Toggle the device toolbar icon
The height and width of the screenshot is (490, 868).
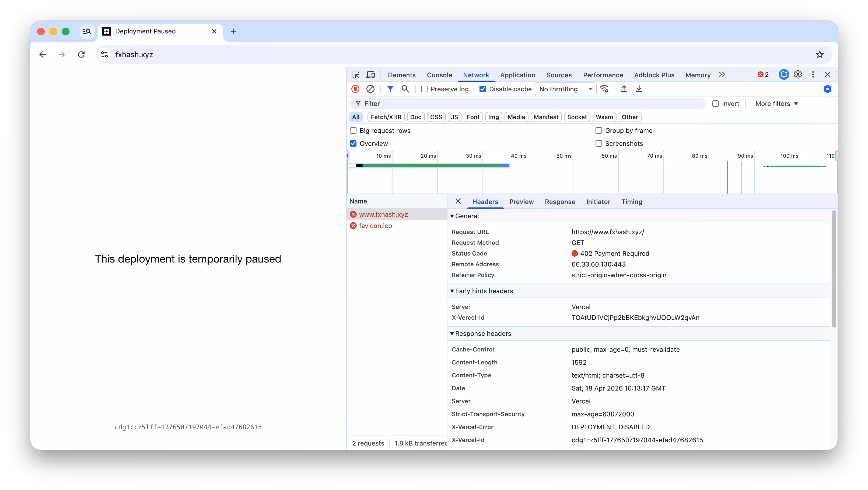tap(371, 75)
